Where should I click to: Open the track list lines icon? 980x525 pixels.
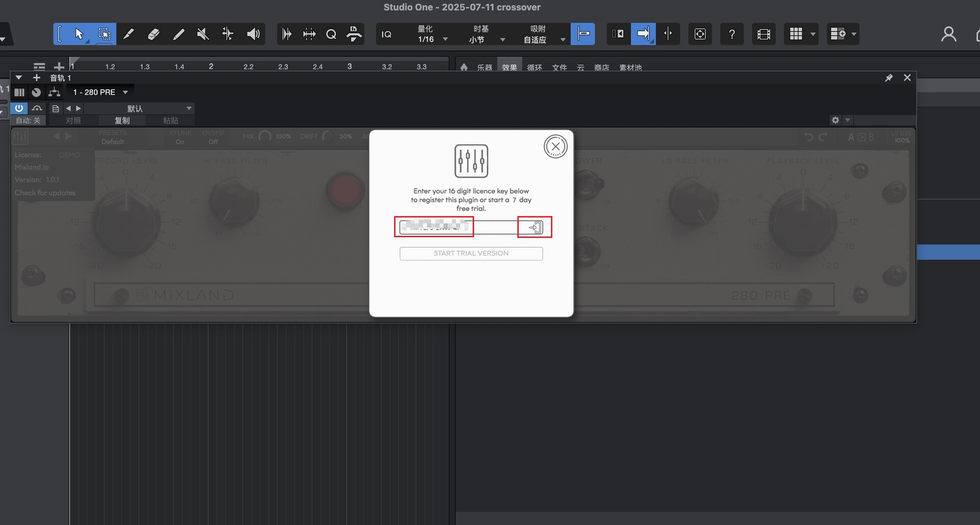[x=39, y=67]
